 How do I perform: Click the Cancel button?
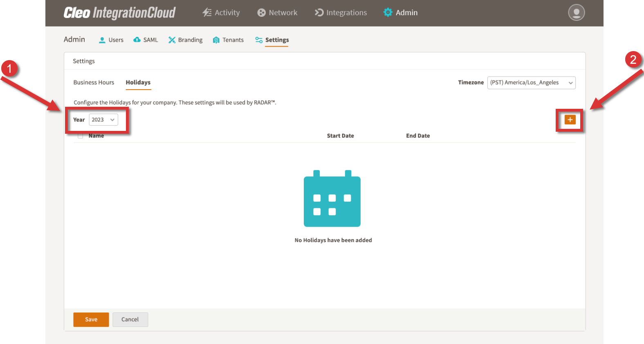pyautogui.click(x=130, y=319)
